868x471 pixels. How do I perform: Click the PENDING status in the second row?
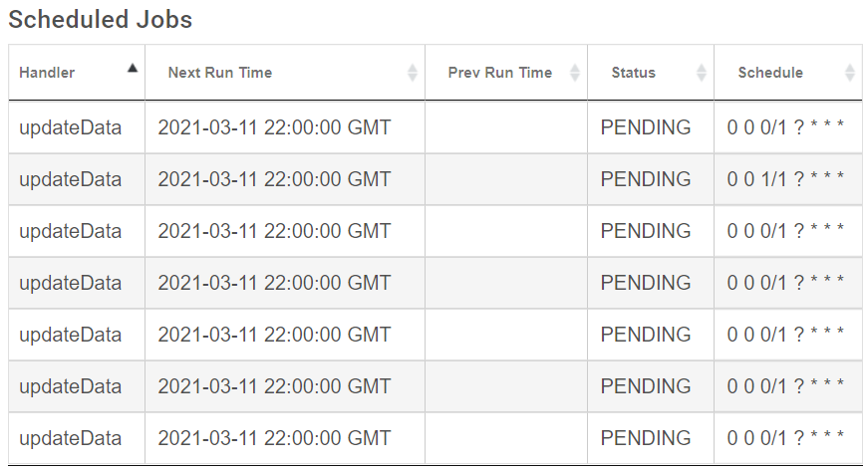click(x=646, y=179)
